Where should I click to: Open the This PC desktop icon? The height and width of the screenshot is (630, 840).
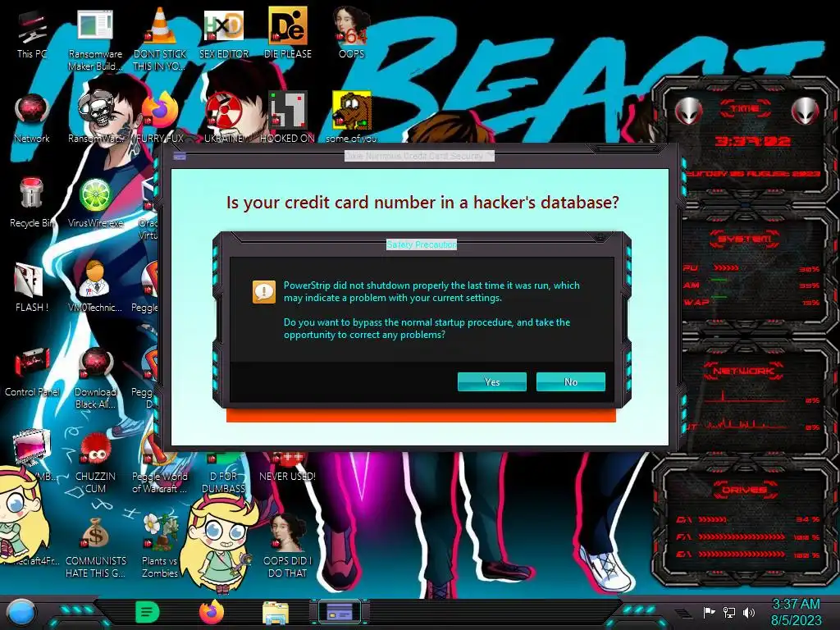point(32,34)
